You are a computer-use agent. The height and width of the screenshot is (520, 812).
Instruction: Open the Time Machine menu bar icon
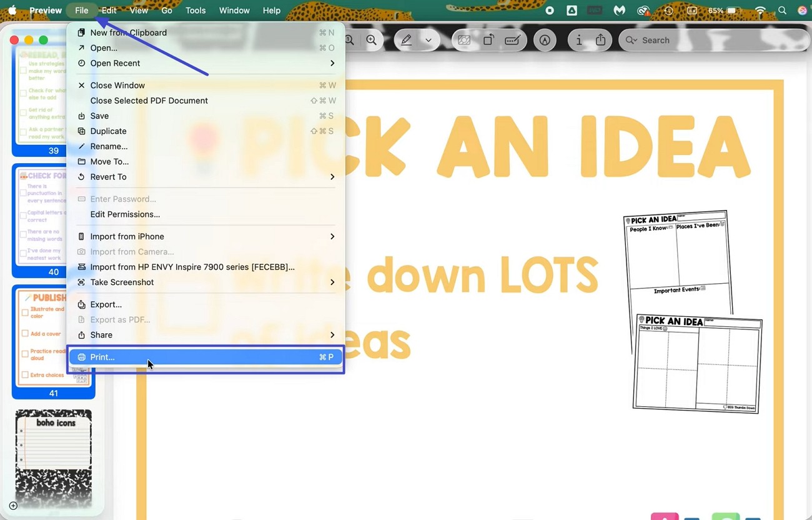[668, 11]
